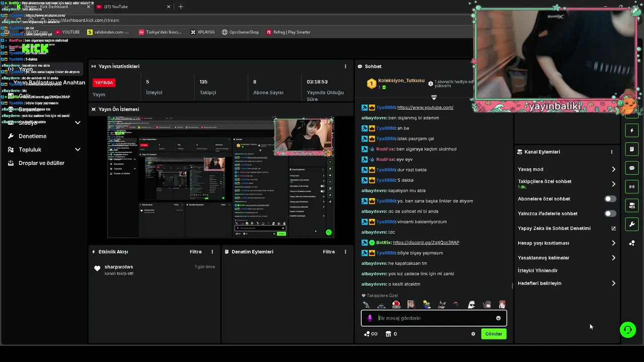Click the stream preview thumbnail
The width and height of the screenshot is (644, 362).
point(220,177)
